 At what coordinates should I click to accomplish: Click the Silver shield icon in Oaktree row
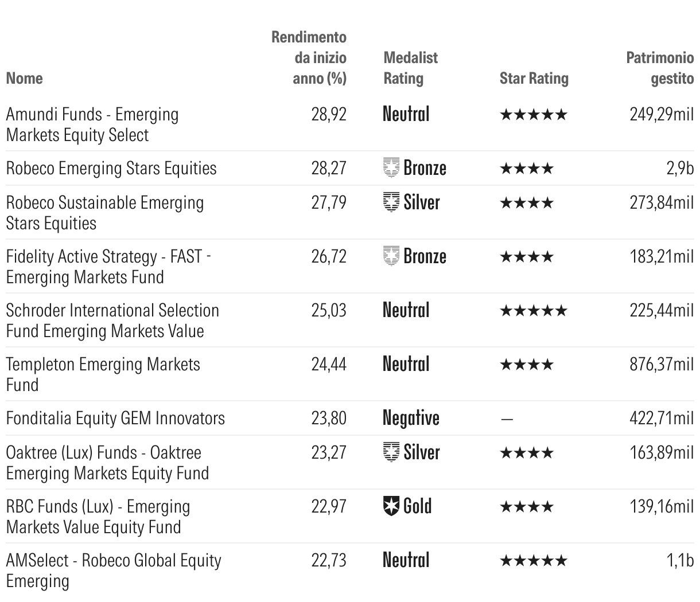[391, 452]
